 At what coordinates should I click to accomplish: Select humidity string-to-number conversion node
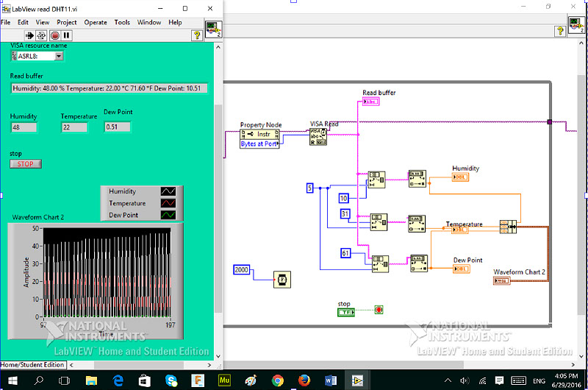417,179
